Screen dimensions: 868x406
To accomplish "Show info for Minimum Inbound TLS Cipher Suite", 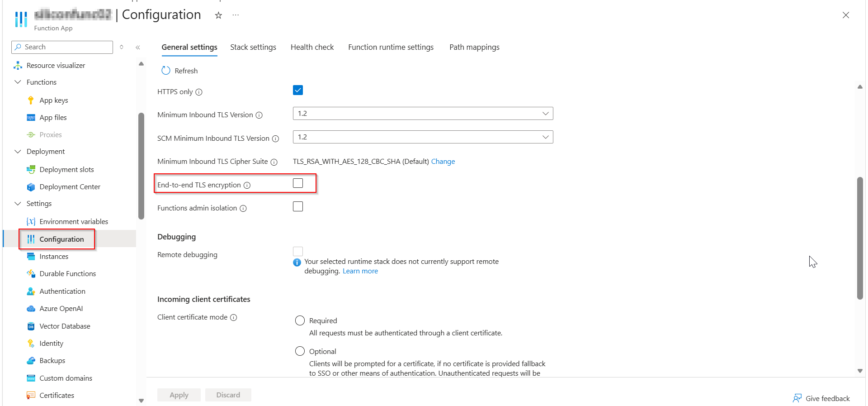I will [x=274, y=162].
